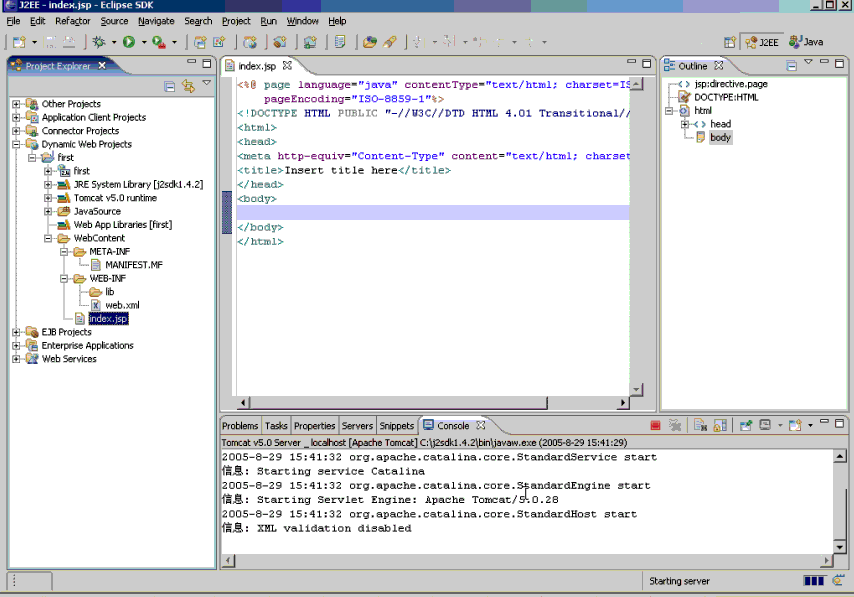Select web.xml in the project tree
The width and height of the screenshot is (854, 597).
click(122, 305)
